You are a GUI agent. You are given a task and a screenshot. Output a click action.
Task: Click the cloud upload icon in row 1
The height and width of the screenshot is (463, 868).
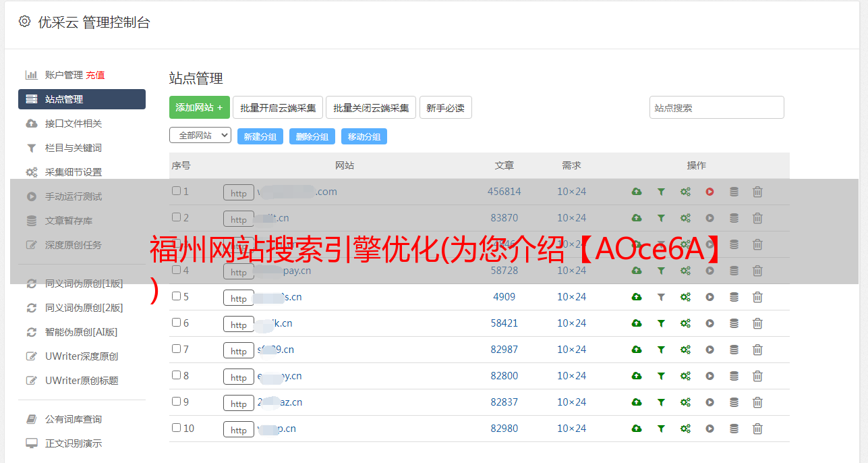637,192
